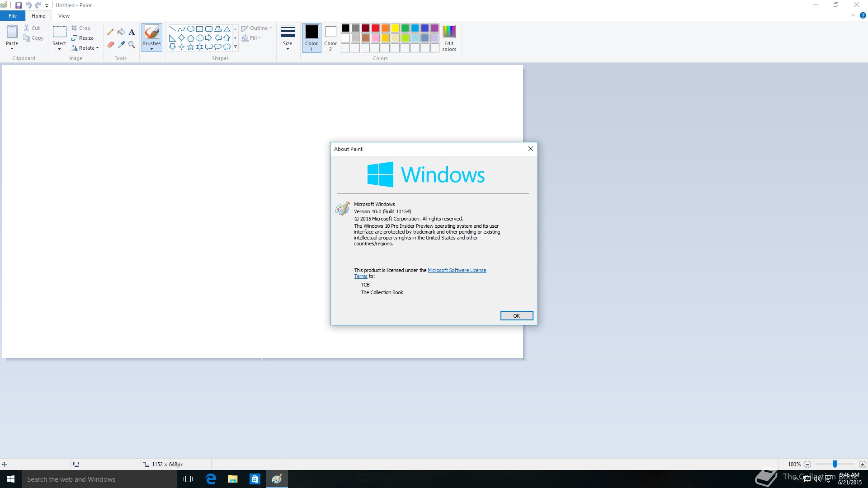
Task: Pick the yellow color swatch
Action: pos(395,28)
